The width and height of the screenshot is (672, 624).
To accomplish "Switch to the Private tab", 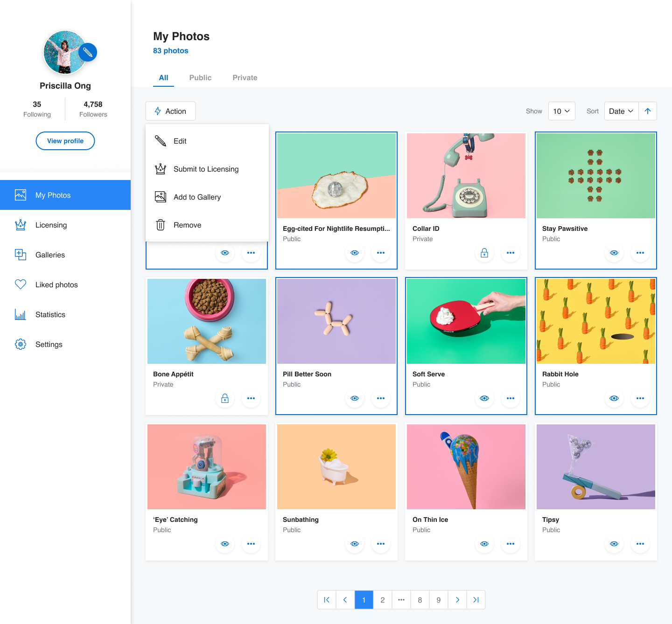I will (245, 78).
